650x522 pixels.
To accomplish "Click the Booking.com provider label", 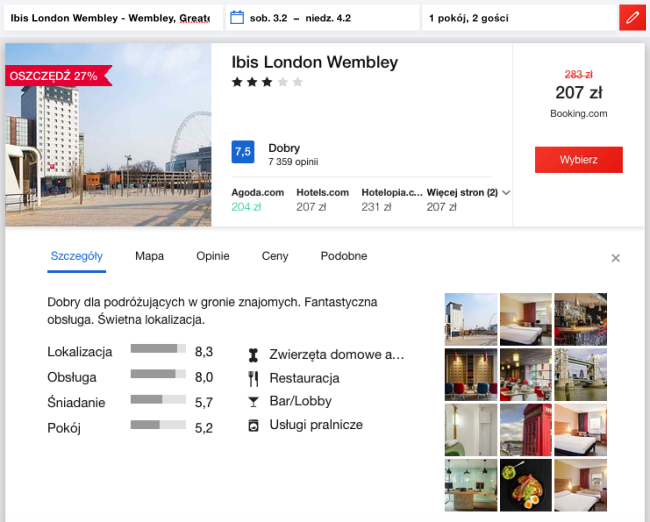I will (x=579, y=114).
